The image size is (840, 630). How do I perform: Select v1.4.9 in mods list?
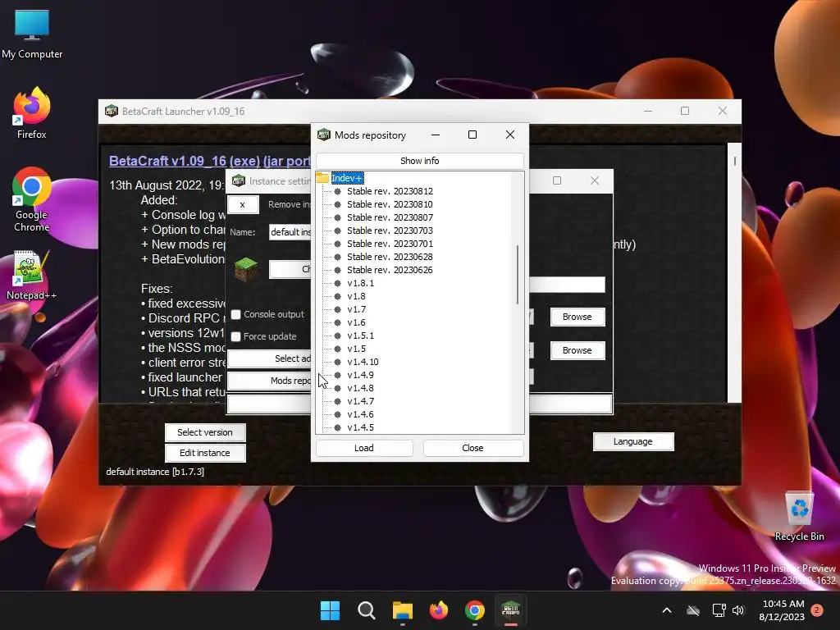tap(361, 375)
